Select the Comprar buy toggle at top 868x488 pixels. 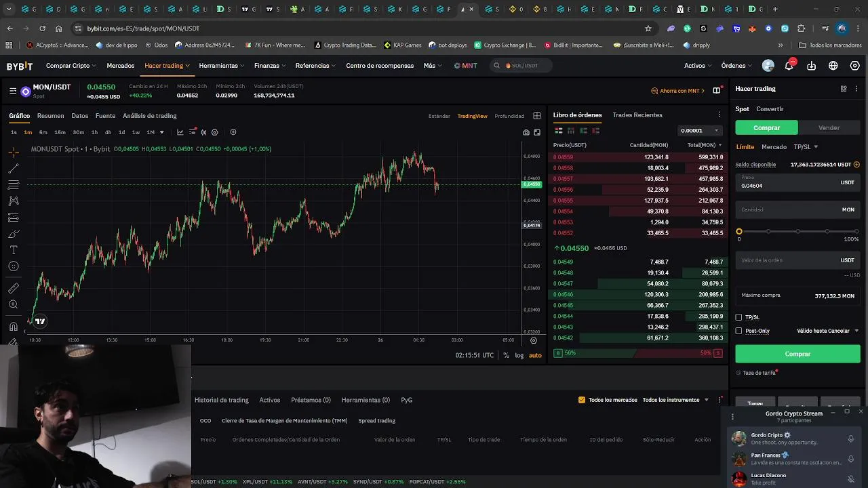767,127
